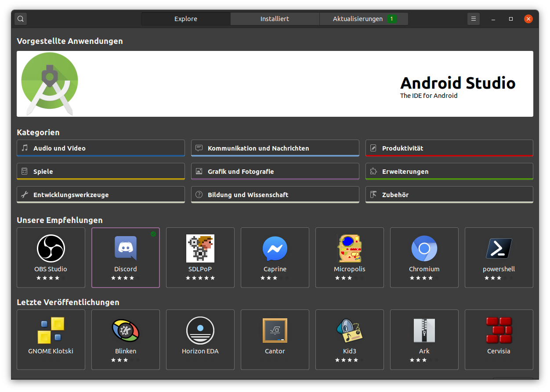Open the GNOME Klotski app icon
550x392 pixels.
[51, 331]
